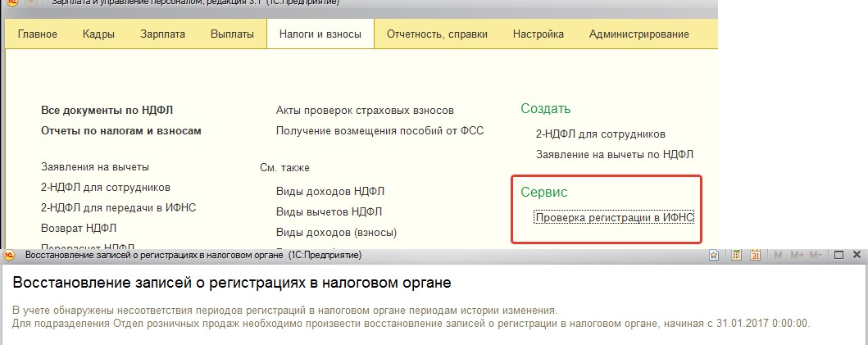The height and width of the screenshot is (345, 868).
Task: Open Виды вычетов НДФЛ link
Action: [x=329, y=211]
